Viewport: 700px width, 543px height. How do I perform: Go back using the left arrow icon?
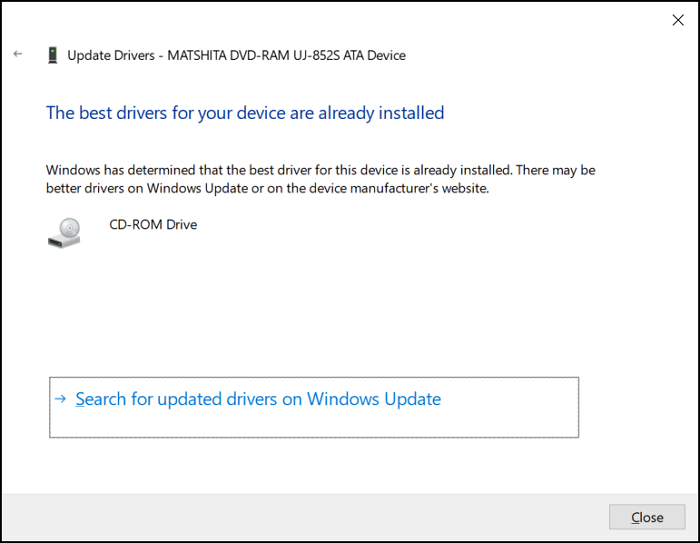pyautogui.click(x=18, y=54)
